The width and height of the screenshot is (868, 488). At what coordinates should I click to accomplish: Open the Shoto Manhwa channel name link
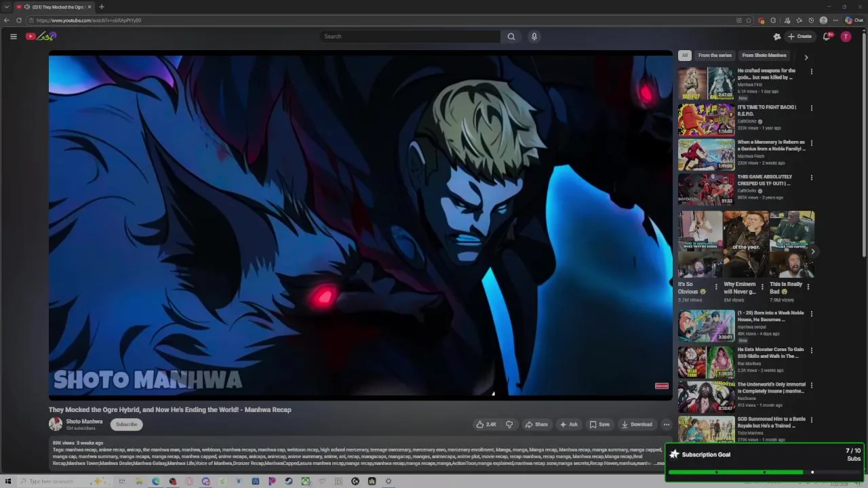coord(84,422)
